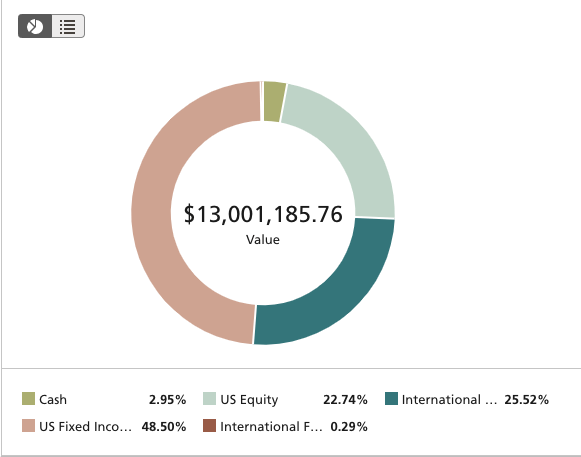Click the Cash legend color swatch
The height and width of the screenshot is (457, 581).
point(28,399)
